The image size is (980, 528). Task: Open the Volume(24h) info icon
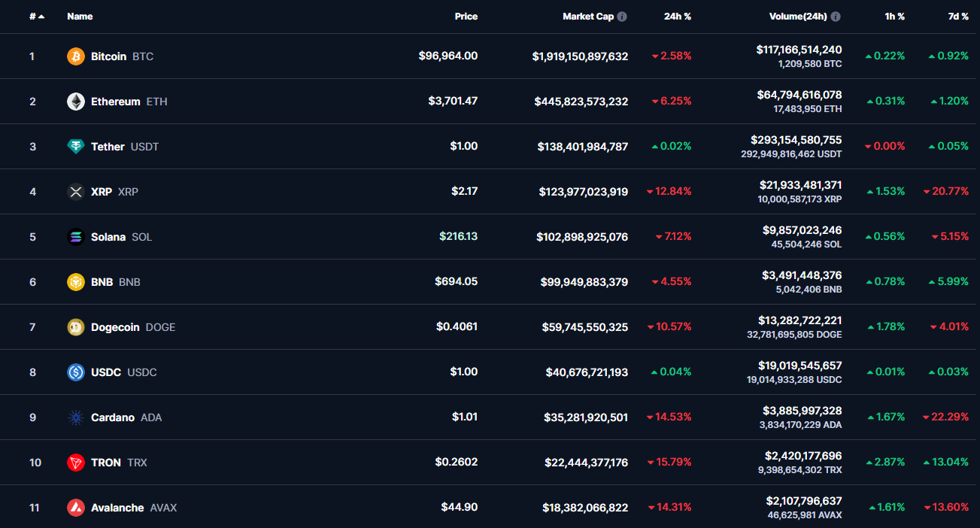coord(836,17)
